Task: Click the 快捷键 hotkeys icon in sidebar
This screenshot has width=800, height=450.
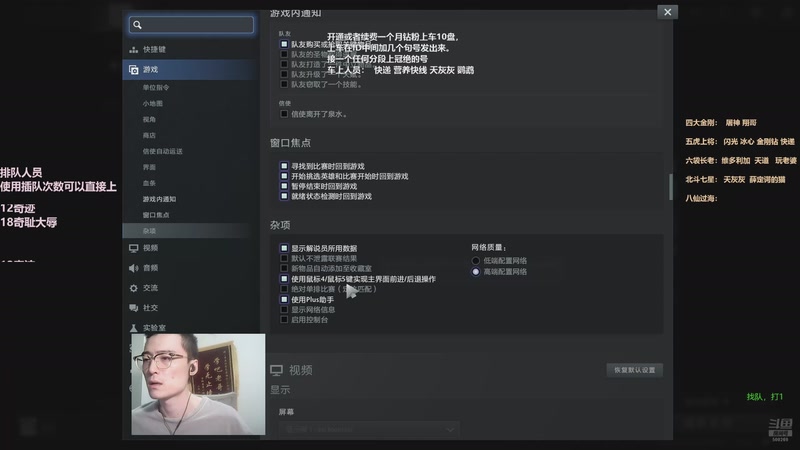Action: (x=134, y=49)
